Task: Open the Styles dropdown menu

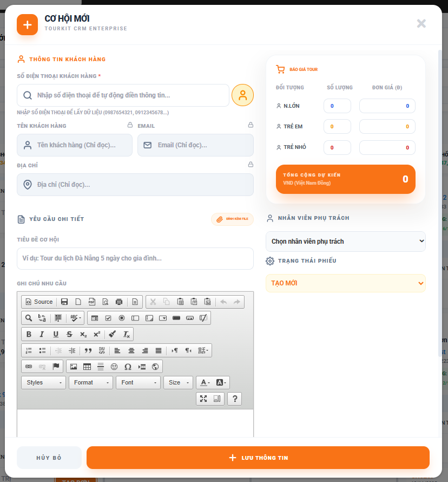Action: point(43,382)
